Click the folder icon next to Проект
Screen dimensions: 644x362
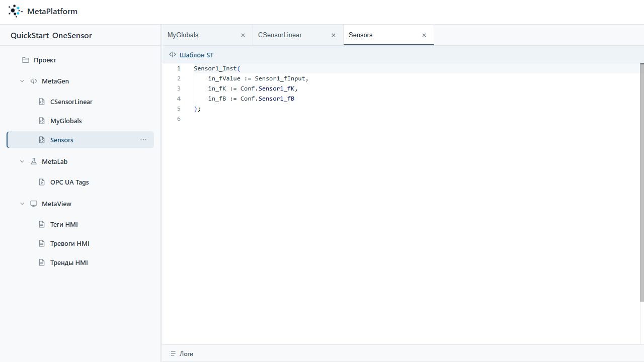pyautogui.click(x=26, y=60)
